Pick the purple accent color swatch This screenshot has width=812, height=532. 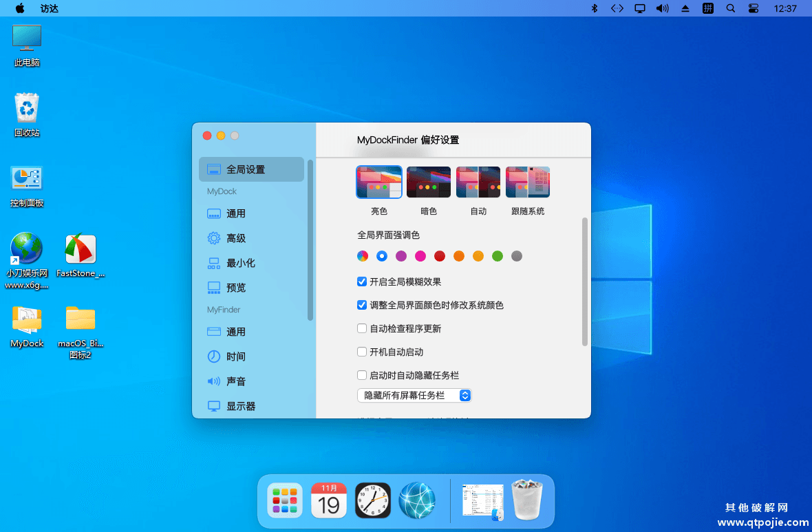401,256
